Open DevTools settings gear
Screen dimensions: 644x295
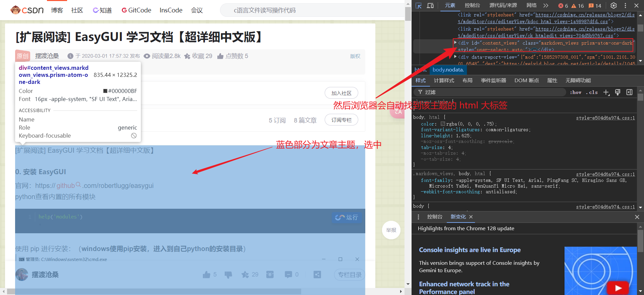coord(613,5)
